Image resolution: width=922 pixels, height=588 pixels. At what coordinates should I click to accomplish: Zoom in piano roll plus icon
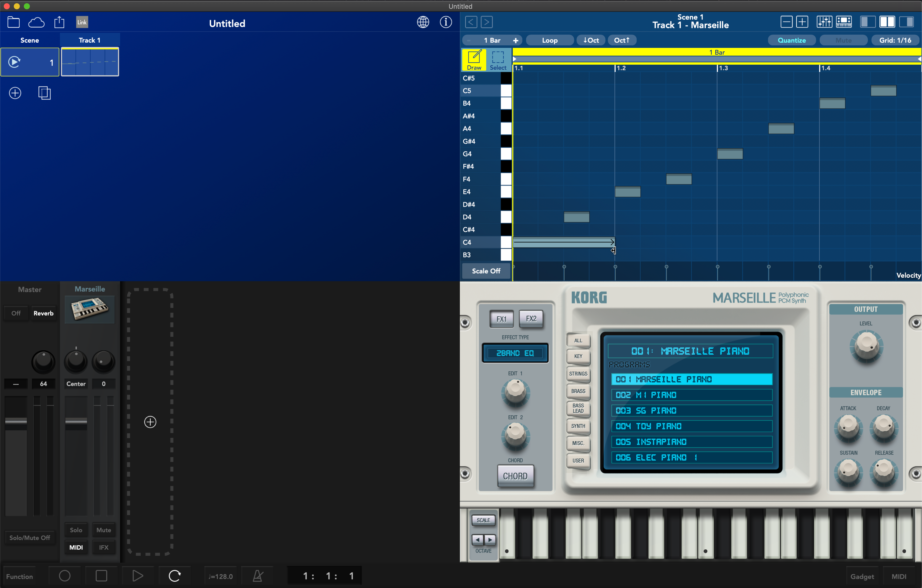pos(802,22)
